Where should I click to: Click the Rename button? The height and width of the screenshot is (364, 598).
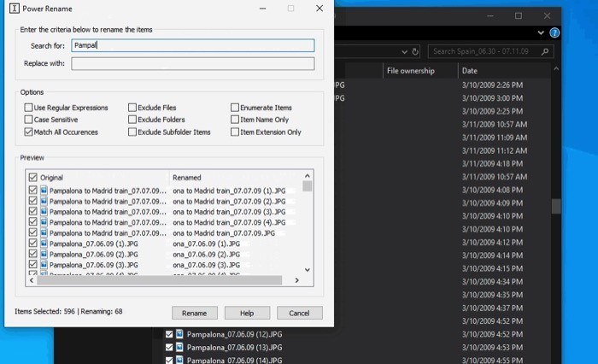195,313
